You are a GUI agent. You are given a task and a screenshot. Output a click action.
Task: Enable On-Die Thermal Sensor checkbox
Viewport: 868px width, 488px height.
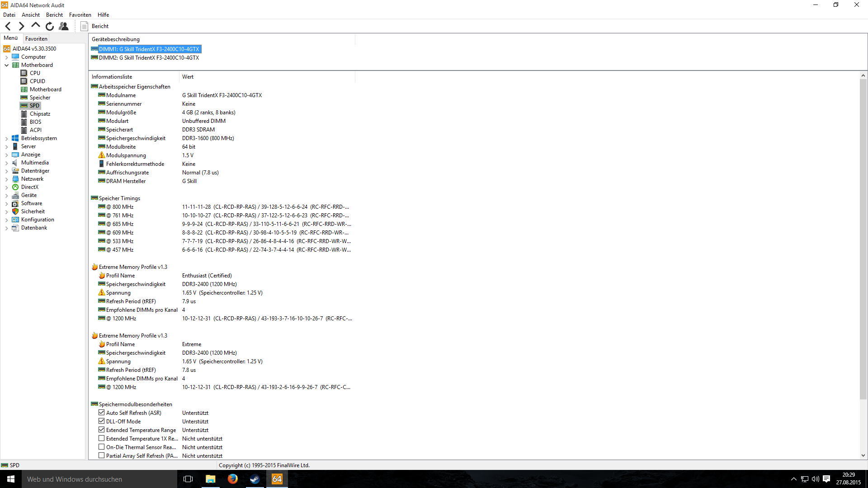pos(102,447)
